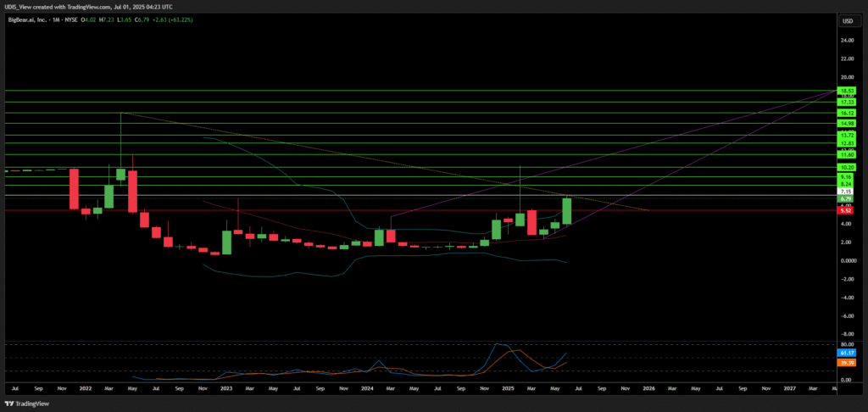Click the 14.98 price level label
The width and height of the screenshot is (868, 412).
point(846,124)
